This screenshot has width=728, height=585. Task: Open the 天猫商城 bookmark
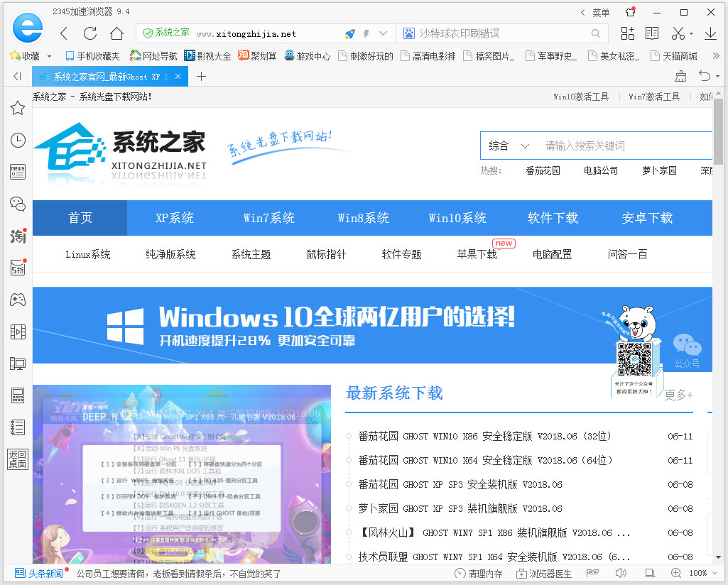674,56
